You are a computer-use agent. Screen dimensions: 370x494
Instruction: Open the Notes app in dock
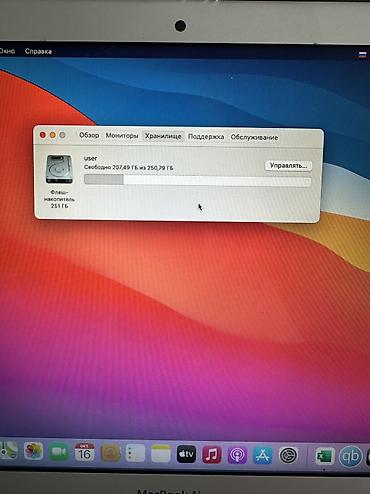(161, 454)
